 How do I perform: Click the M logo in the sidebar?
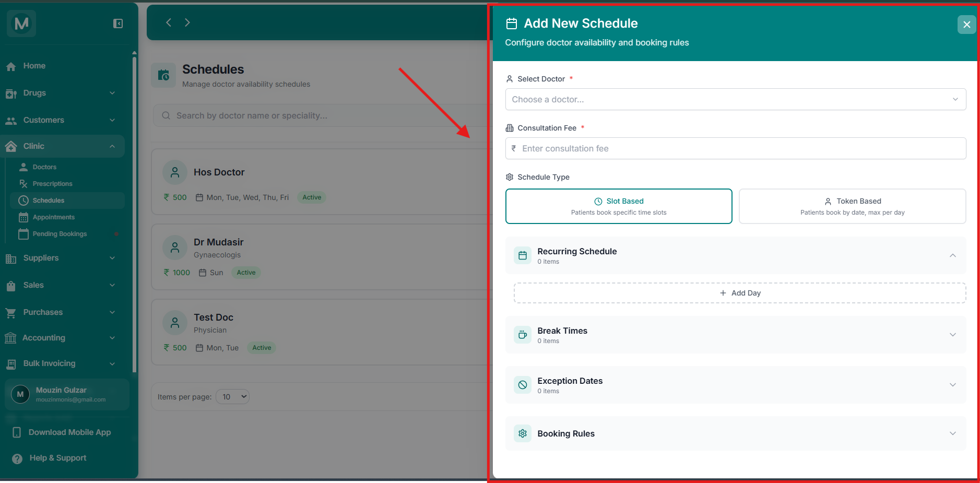pos(21,23)
